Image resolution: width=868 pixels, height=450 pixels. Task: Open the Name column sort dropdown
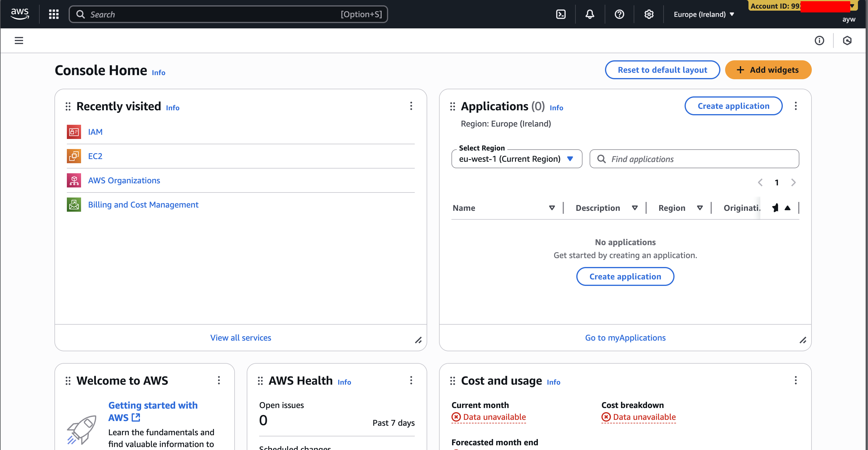[552, 208]
